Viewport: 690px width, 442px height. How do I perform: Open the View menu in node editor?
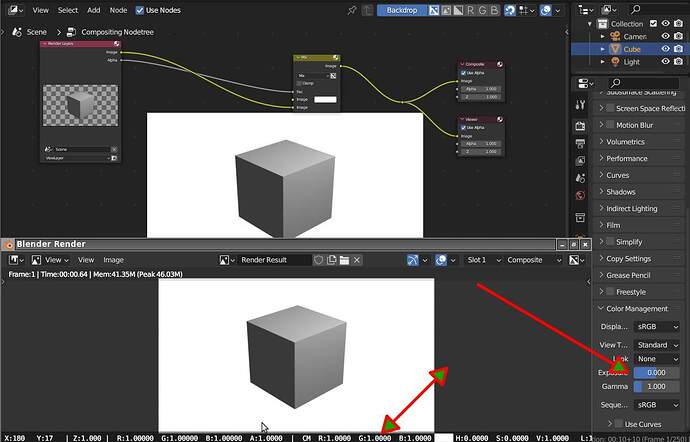pos(40,10)
